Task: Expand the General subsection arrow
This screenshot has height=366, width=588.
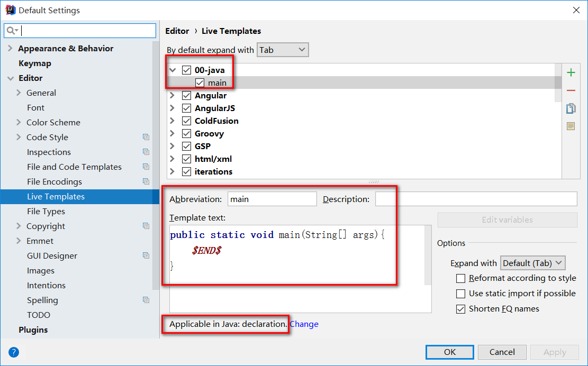Action: [x=19, y=93]
